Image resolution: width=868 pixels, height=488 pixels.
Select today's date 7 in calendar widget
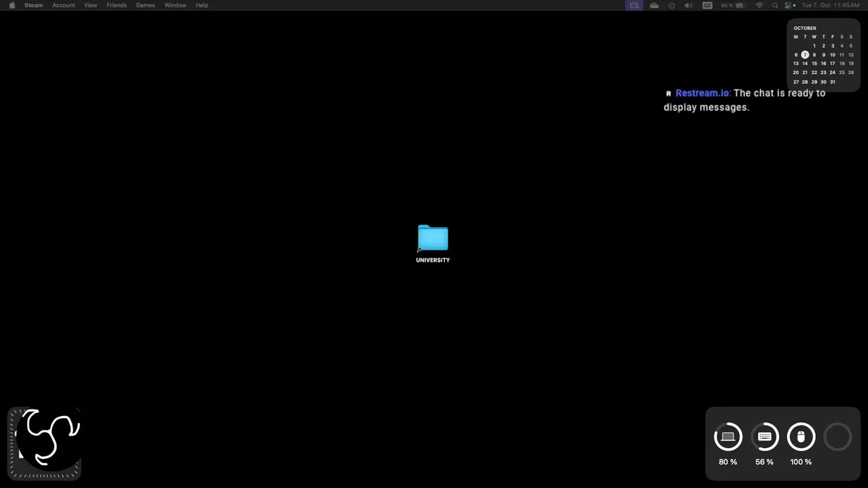click(805, 55)
